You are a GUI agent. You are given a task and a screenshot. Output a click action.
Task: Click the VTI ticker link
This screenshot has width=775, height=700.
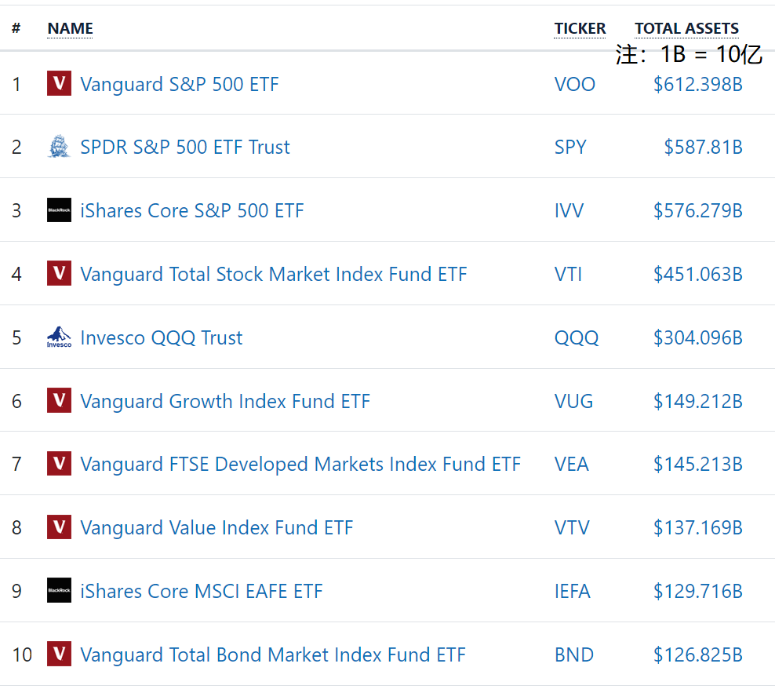568,275
